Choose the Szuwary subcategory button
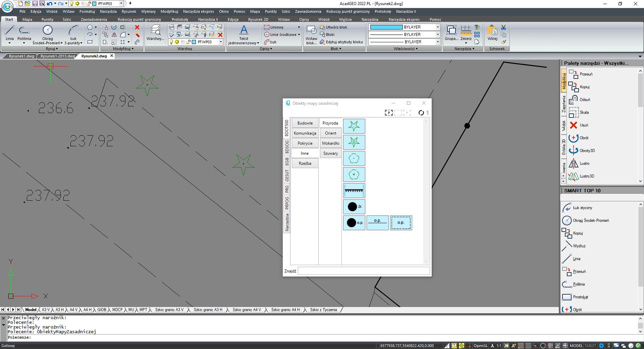Image resolution: width=644 pixels, height=349 pixels. 330,153
